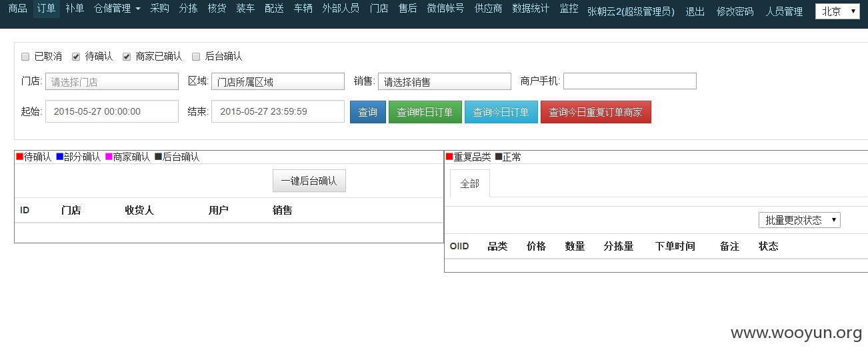Click the black 后台确认 legend swatch
The image size is (868, 352).
point(158,157)
